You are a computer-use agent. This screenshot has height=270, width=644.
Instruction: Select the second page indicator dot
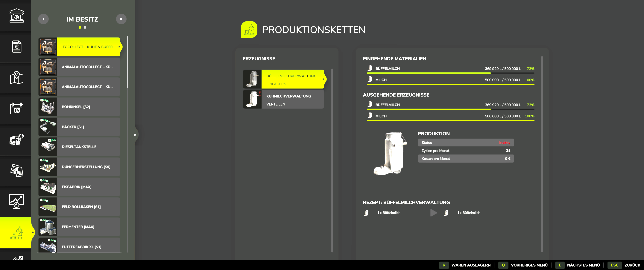coord(85,28)
